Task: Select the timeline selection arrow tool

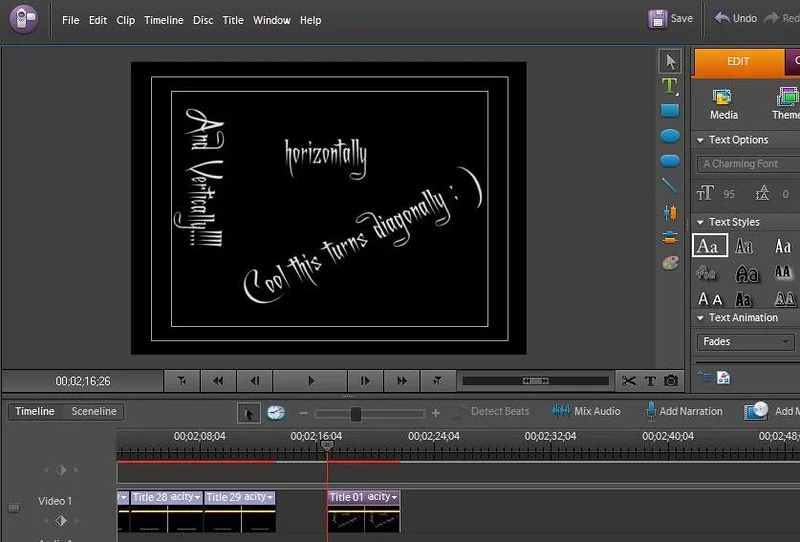Action: click(249, 413)
